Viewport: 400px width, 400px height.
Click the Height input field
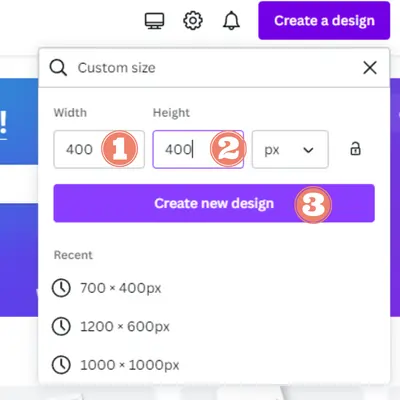[198, 149]
